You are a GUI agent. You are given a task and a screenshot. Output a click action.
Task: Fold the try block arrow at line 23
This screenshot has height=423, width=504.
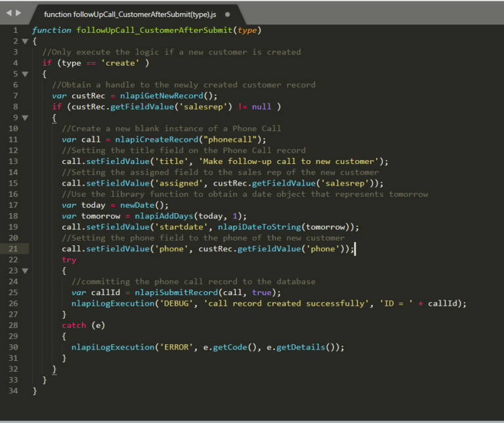pyautogui.click(x=25, y=271)
